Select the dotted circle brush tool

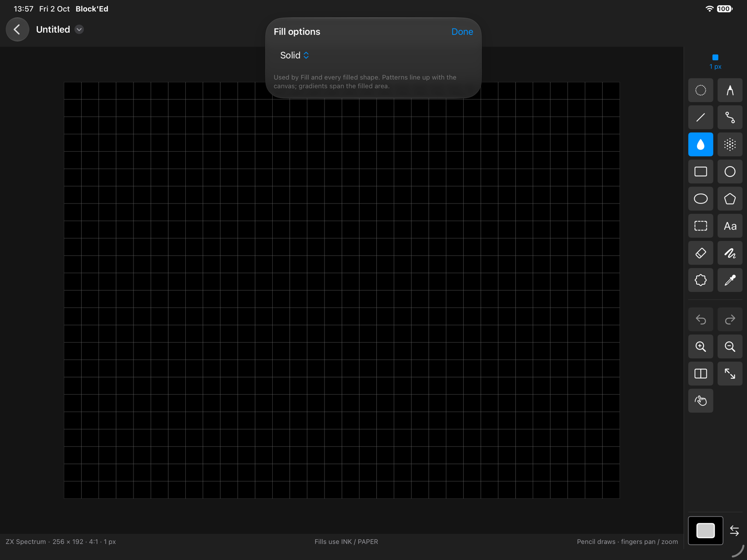click(x=700, y=90)
